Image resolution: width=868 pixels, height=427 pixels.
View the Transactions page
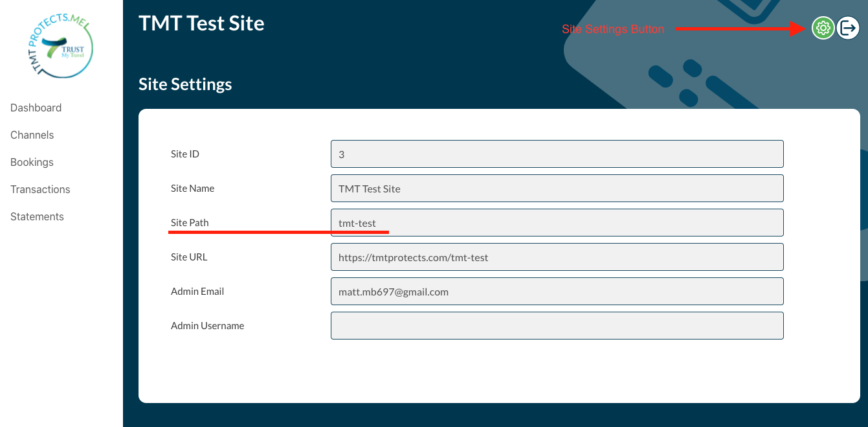tap(40, 189)
